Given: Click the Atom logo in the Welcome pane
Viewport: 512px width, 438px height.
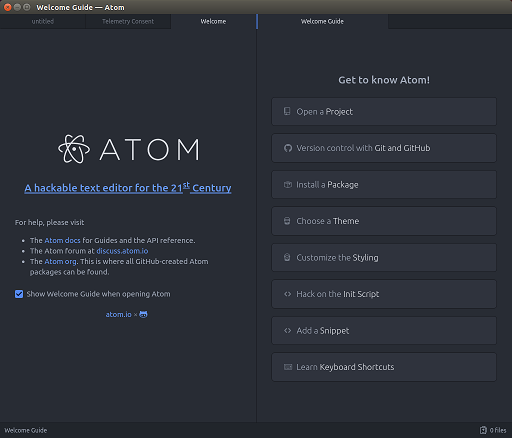Looking at the screenshot, I should click(129, 149).
